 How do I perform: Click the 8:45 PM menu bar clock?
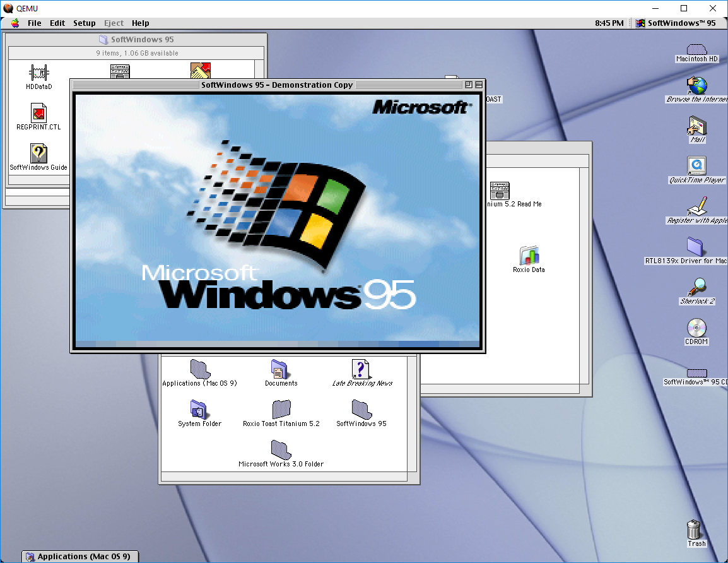pos(609,23)
